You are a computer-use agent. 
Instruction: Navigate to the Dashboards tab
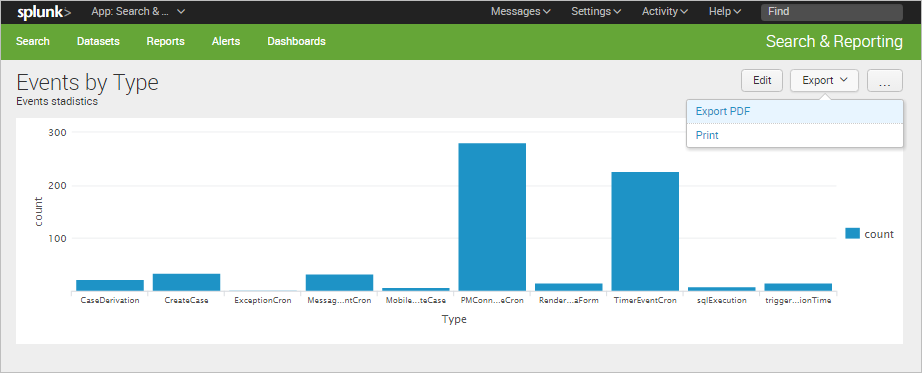[x=296, y=41]
